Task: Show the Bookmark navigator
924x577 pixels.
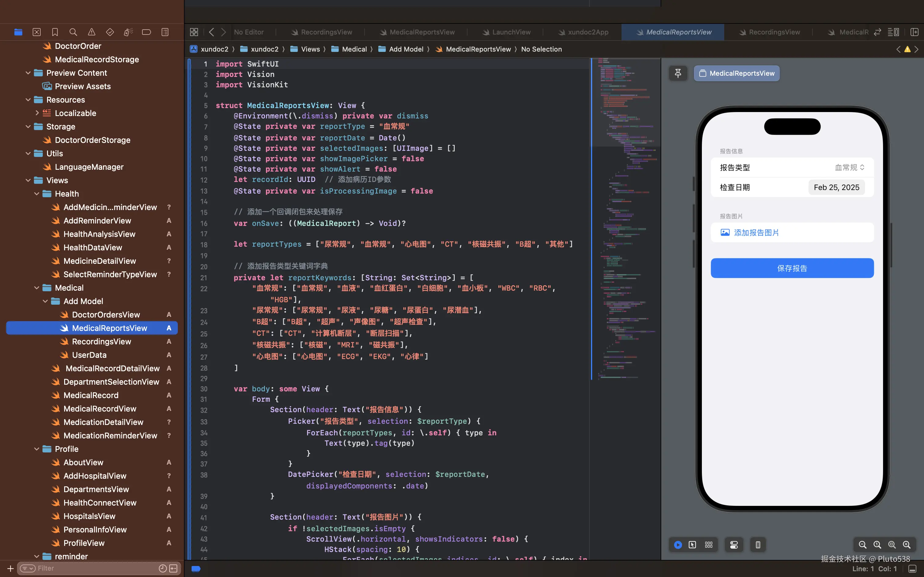Action: click(x=55, y=32)
